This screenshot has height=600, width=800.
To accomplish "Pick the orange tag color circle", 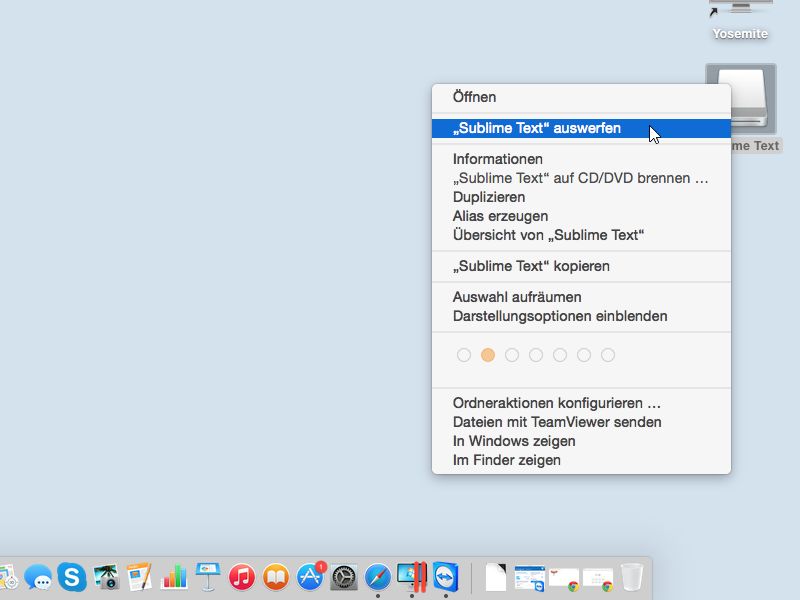I will 488,355.
